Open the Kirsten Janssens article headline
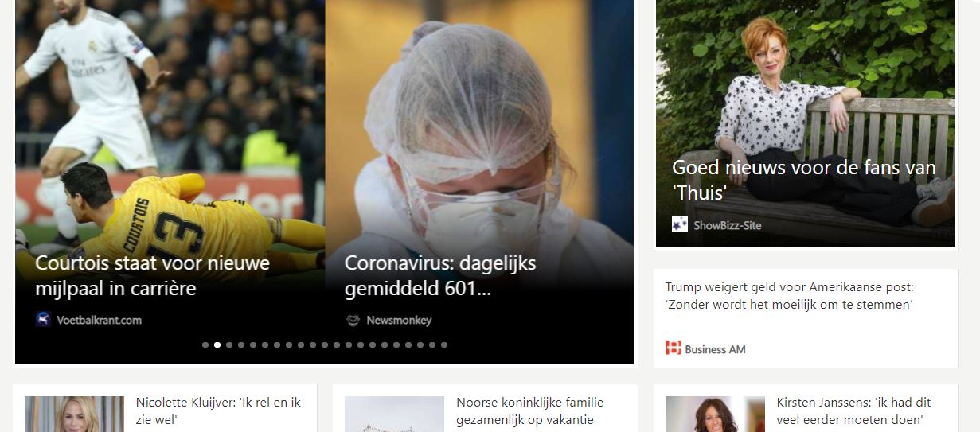This screenshot has height=432, width=980. click(x=854, y=411)
